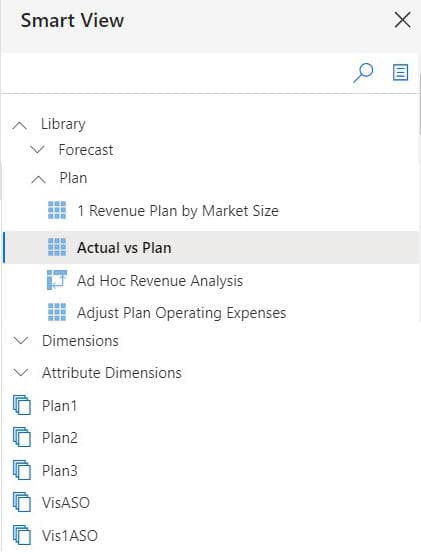Click the grid icon for Revenue Plan by Market Size
421x554 pixels.
57,210
